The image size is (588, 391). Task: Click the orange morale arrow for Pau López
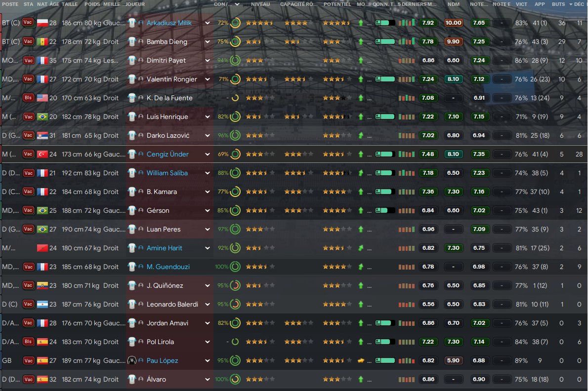click(361, 361)
